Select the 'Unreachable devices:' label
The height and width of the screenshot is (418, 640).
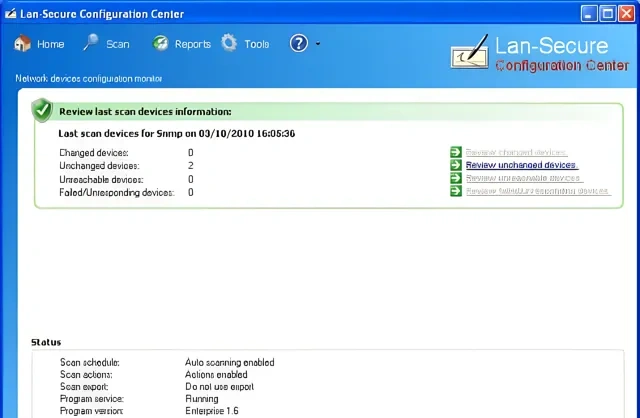tap(101, 180)
